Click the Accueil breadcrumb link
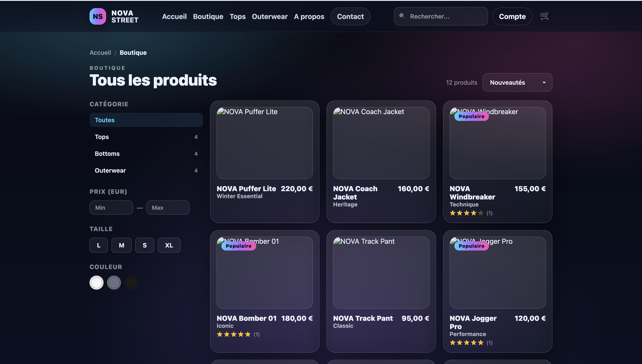Screen dimensions: 642x364 [100, 53]
